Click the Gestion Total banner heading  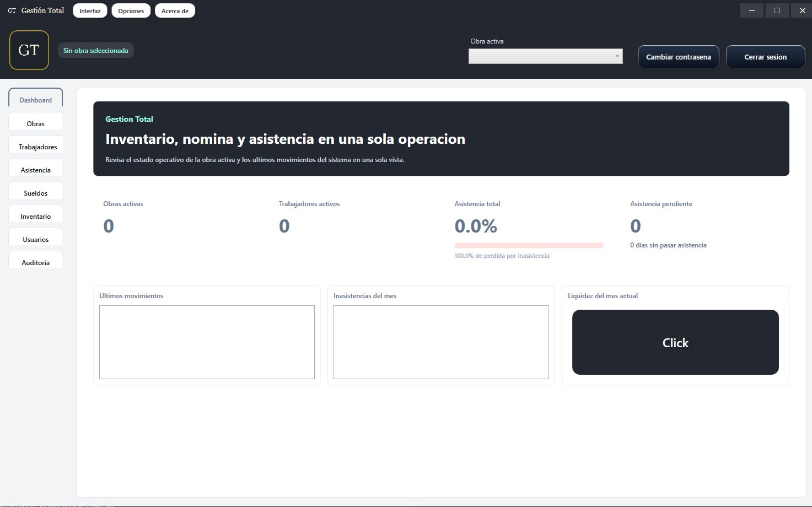coord(129,119)
